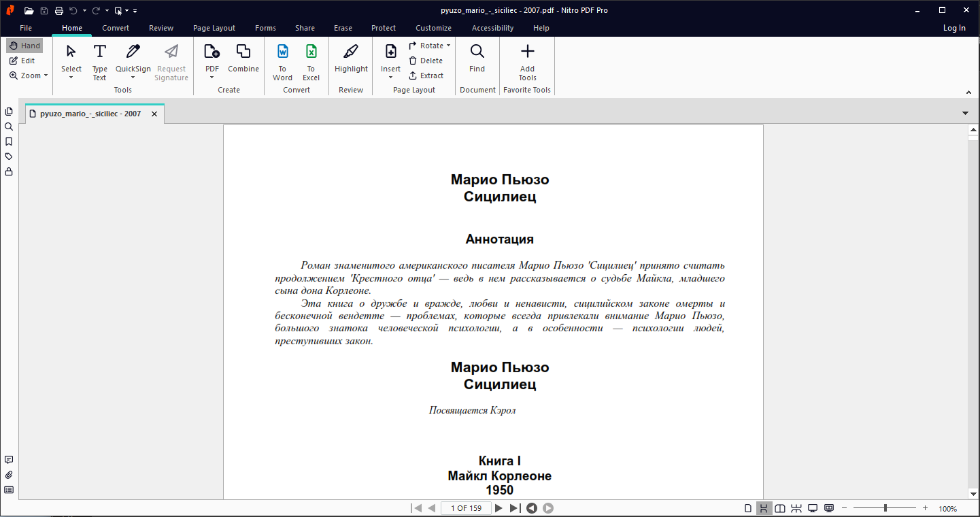Switch to single page view mode
This screenshot has height=517, width=980.
pyautogui.click(x=748, y=508)
